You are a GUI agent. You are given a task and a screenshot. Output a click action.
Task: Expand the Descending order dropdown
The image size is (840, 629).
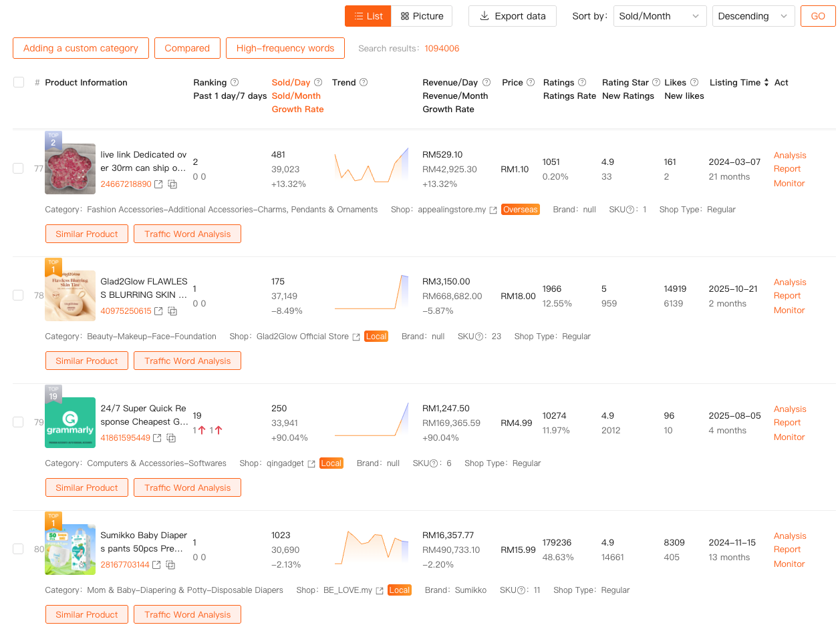pos(753,16)
